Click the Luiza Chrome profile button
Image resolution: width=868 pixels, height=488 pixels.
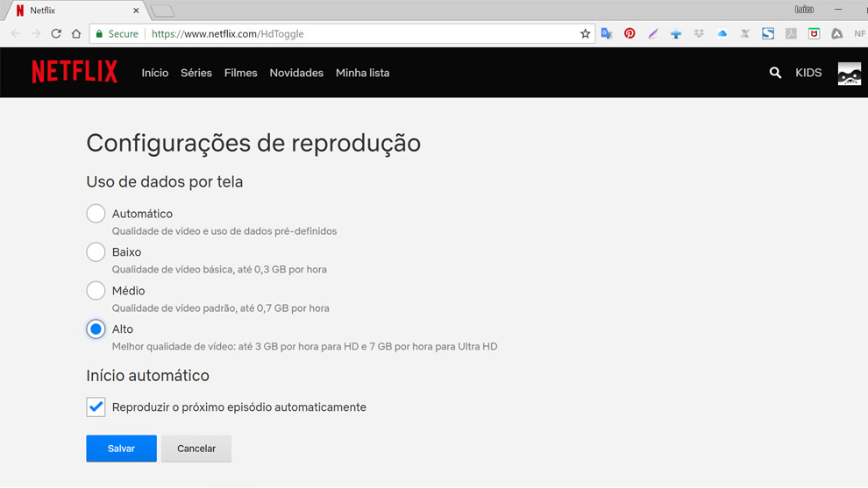pos(804,10)
